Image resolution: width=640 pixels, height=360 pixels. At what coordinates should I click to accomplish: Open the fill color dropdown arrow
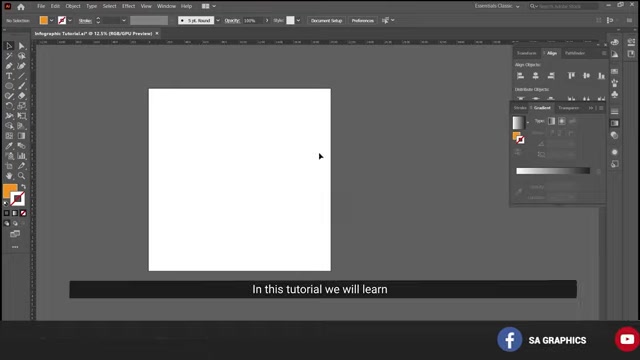[x=51, y=20]
